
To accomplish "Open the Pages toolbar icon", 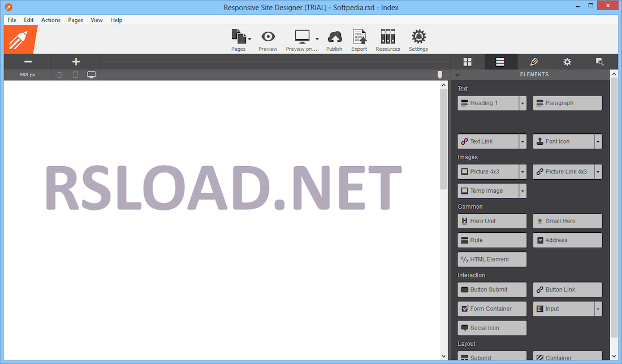I will 239,37.
